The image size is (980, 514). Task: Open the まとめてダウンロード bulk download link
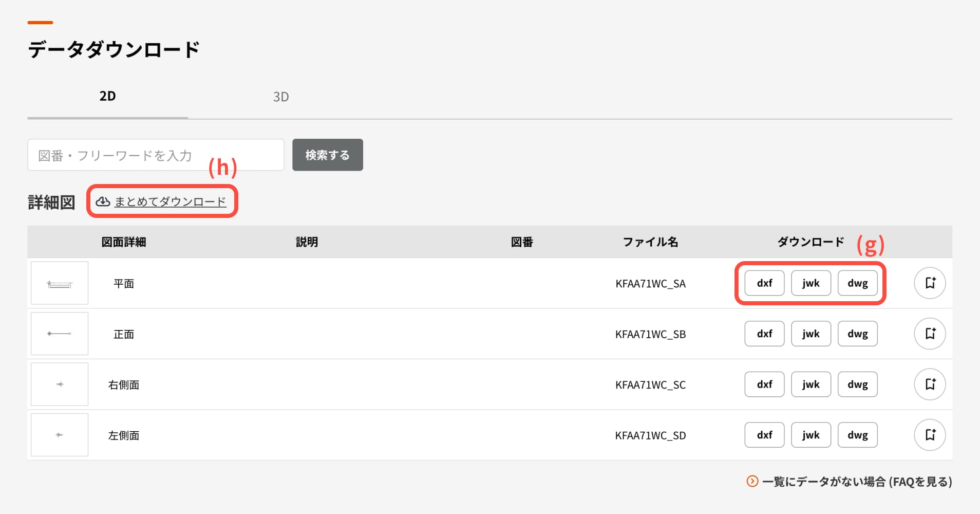pyautogui.click(x=170, y=201)
